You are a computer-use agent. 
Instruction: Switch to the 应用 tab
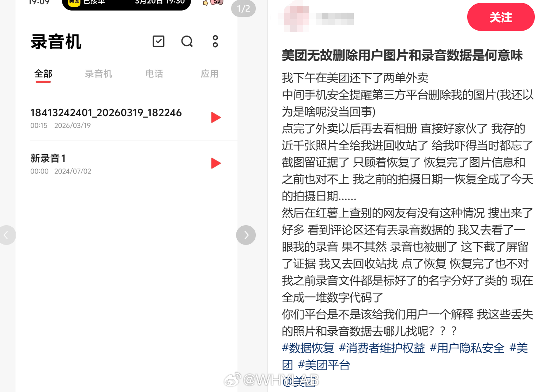click(210, 74)
